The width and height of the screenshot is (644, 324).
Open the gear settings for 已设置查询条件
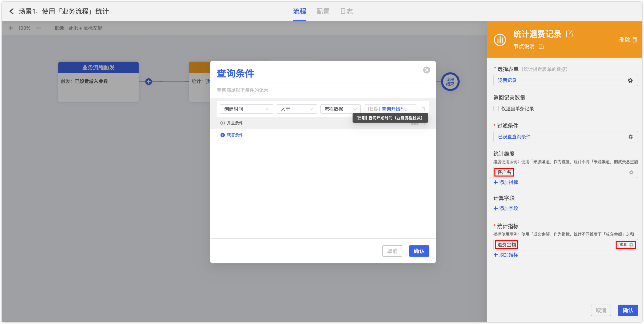point(630,137)
